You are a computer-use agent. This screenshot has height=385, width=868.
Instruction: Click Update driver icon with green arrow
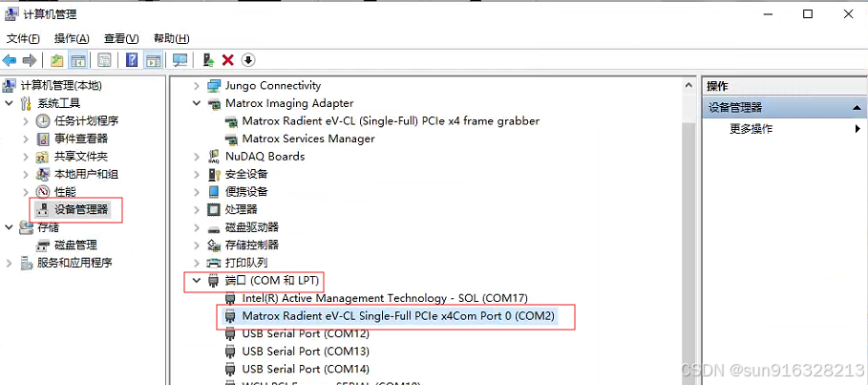[208, 60]
